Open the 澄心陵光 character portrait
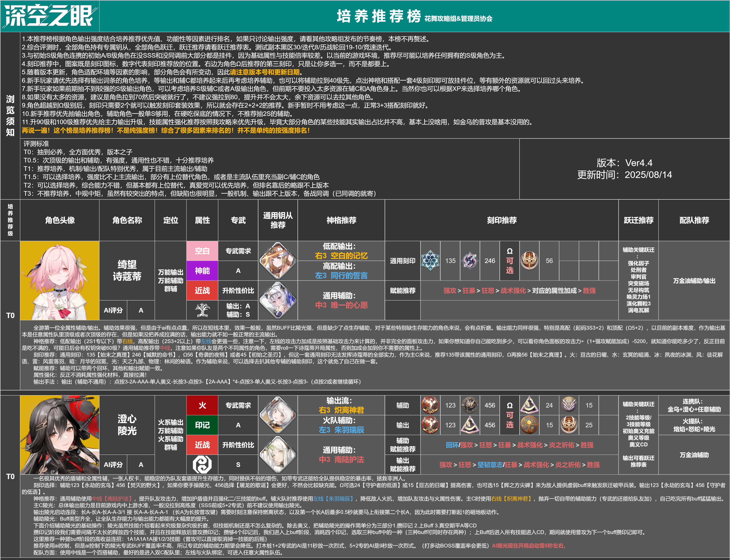This screenshot has width=730, height=560. coord(60,435)
